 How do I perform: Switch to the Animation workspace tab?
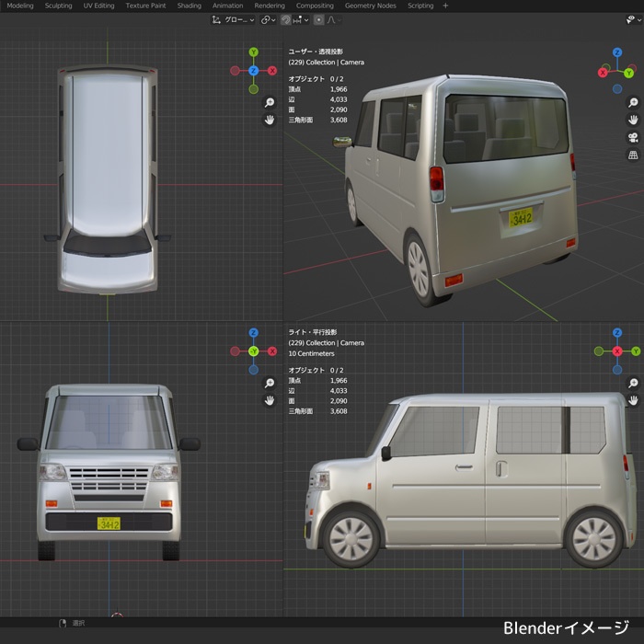point(227,6)
